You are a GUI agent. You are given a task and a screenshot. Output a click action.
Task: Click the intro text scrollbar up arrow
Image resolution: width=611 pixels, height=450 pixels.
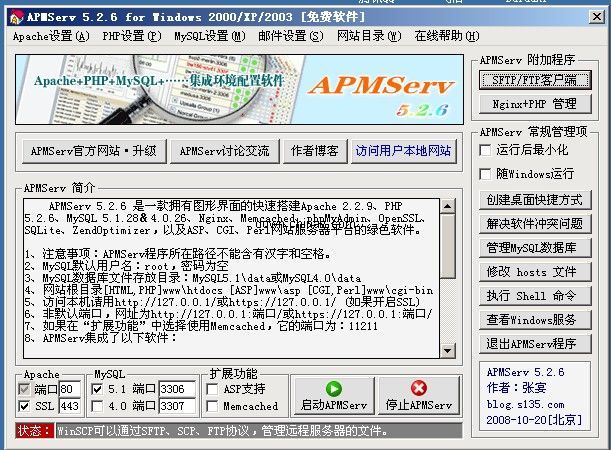(x=448, y=206)
